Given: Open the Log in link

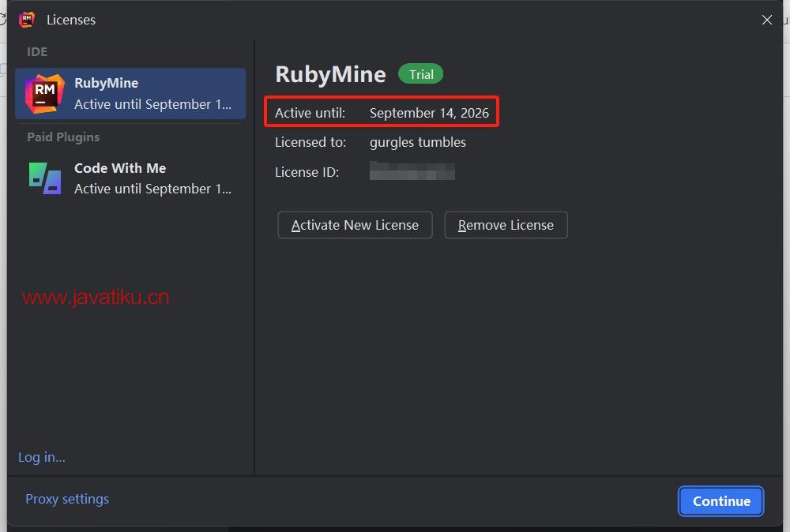Looking at the screenshot, I should pyautogui.click(x=42, y=457).
